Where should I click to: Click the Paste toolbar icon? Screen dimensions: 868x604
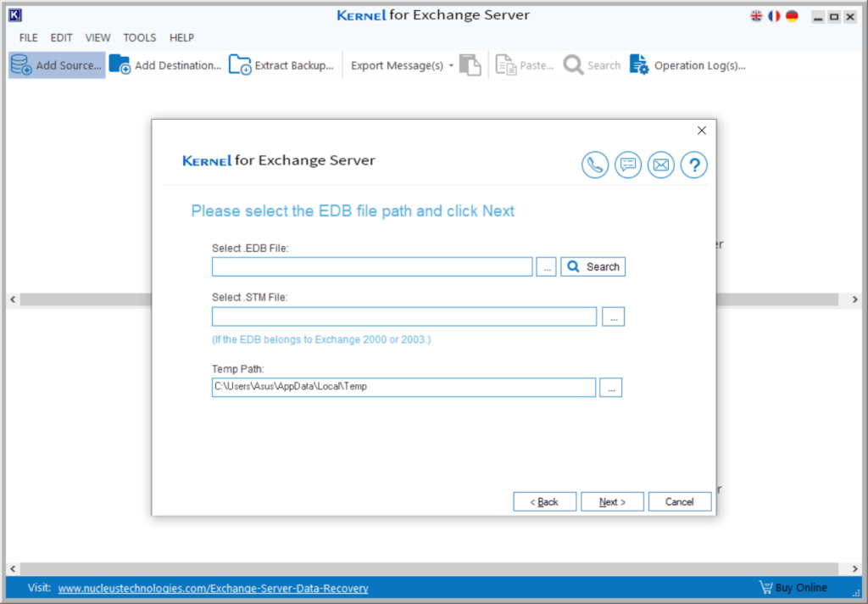[x=505, y=64]
